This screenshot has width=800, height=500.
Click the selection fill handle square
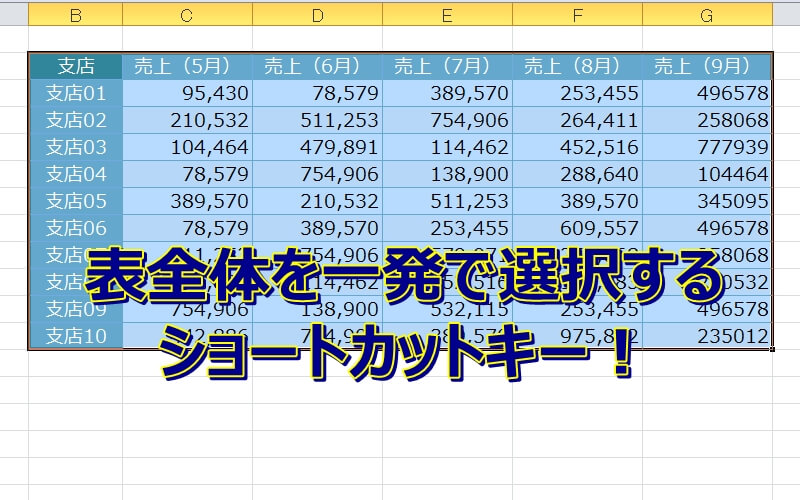tap(772, 349)
